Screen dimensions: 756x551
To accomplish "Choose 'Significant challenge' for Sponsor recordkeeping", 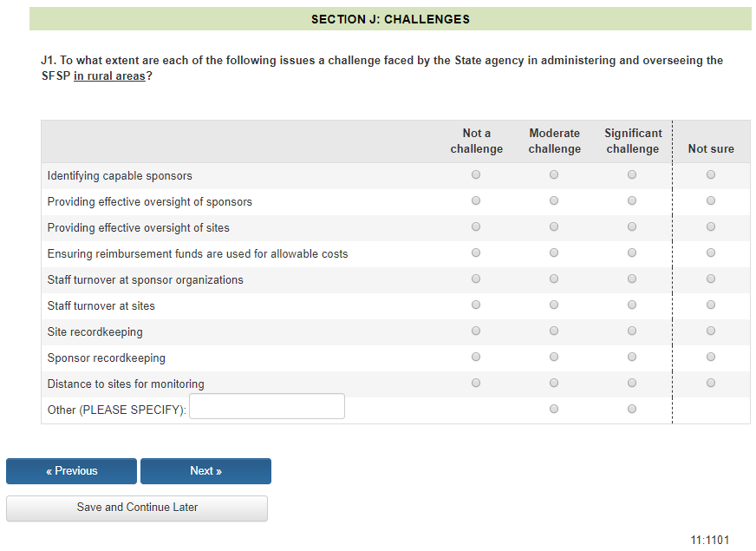I will tap(632, 357).
